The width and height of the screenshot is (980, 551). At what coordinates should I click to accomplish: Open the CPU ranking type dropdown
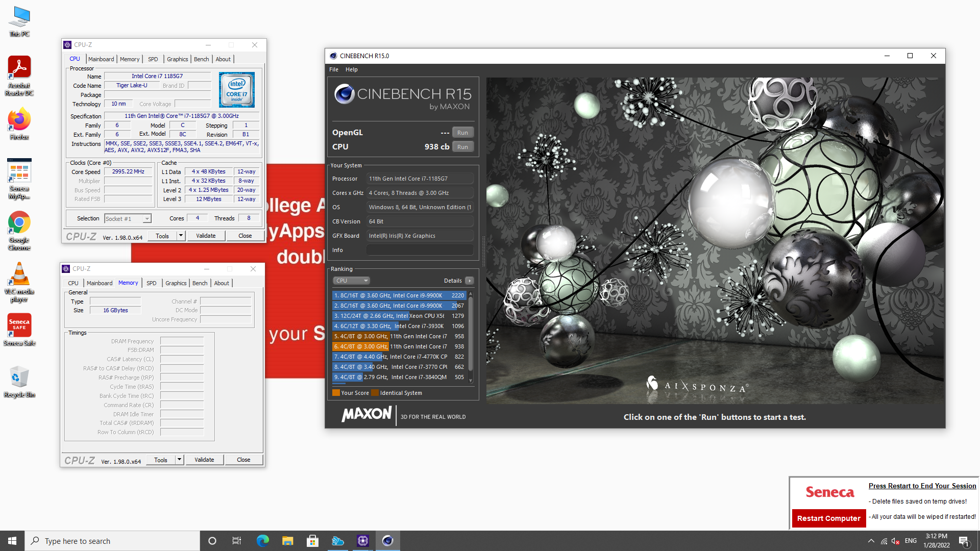pyautogui.click(x=351, y=281)
